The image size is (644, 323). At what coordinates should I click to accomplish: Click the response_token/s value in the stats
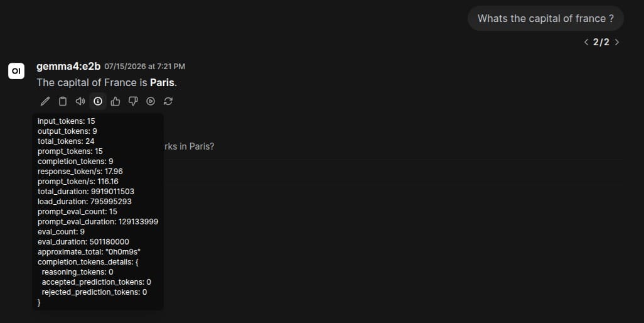click(x=114, y=172)
